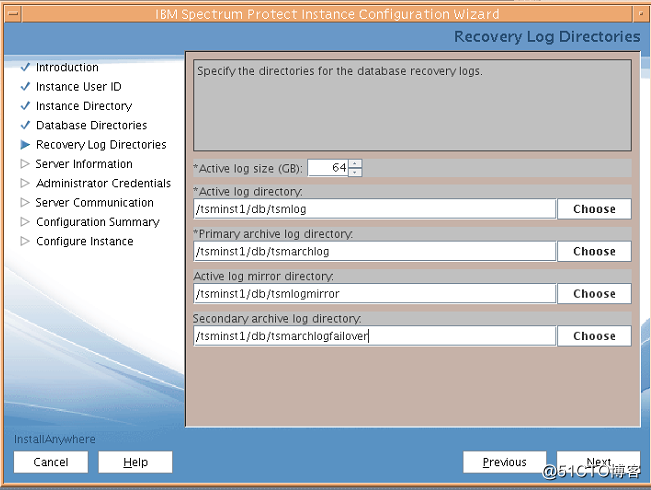651x490 pixels.
Task: Open the window menu icon in title bar
Action: pos(13,14)
